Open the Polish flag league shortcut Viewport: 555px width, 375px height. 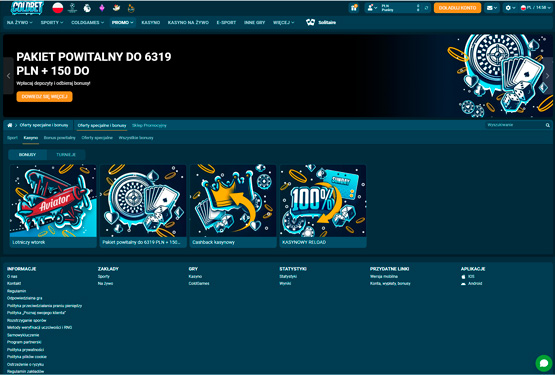tap(58, 8)
